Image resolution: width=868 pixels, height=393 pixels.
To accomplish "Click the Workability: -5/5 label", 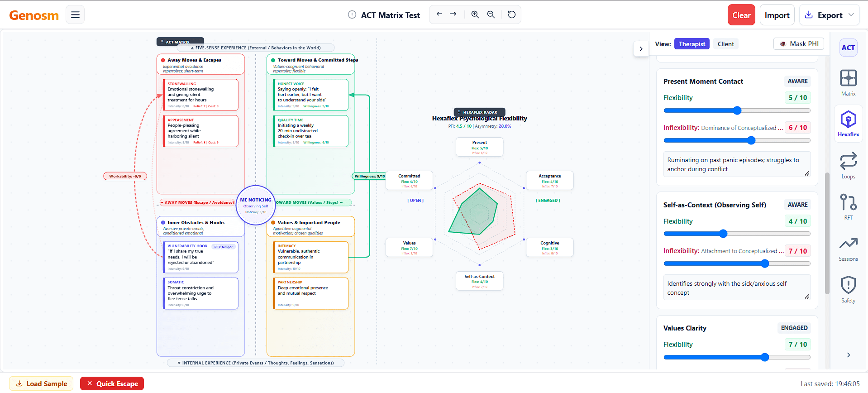I will coord(125,176).
